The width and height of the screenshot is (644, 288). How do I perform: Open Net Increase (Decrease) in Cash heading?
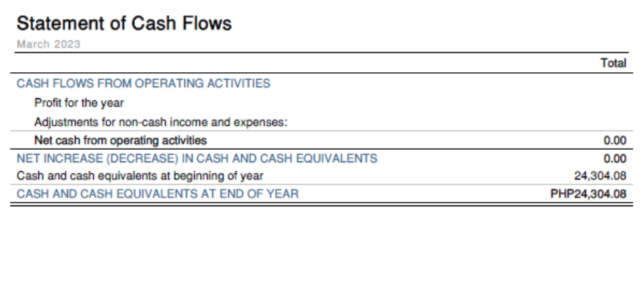(197, 158)
